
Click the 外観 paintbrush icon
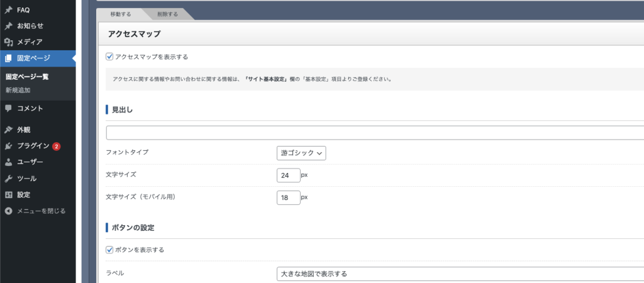[8, 130]
